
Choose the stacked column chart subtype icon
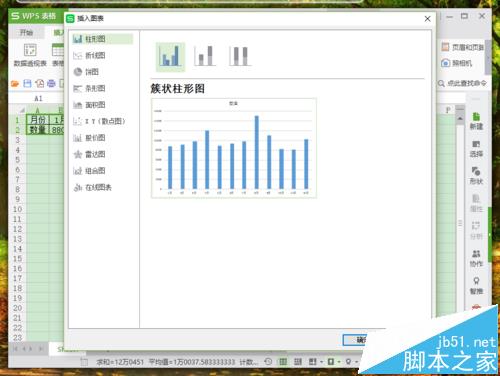[x=205, y=56]
